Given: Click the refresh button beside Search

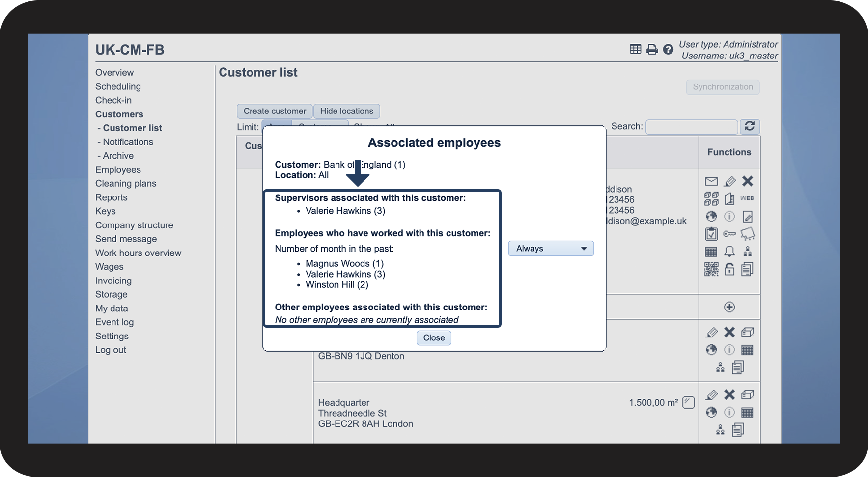Looking at the screenshot, I should pos(750,126).
